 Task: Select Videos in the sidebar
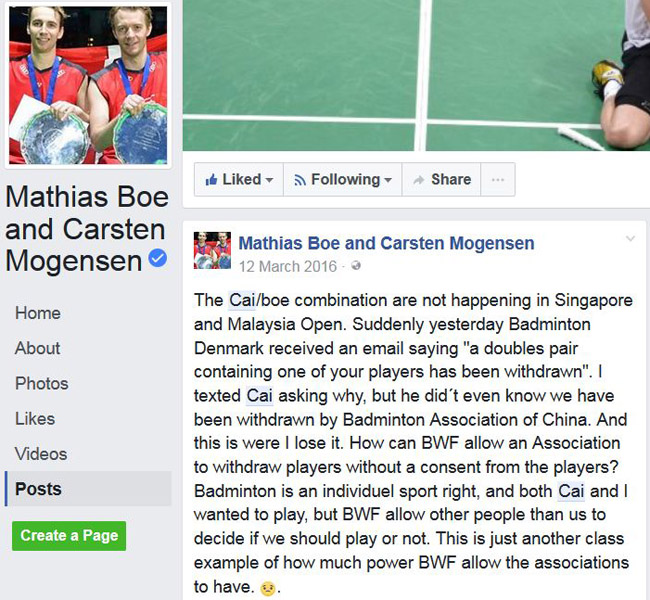41,454
